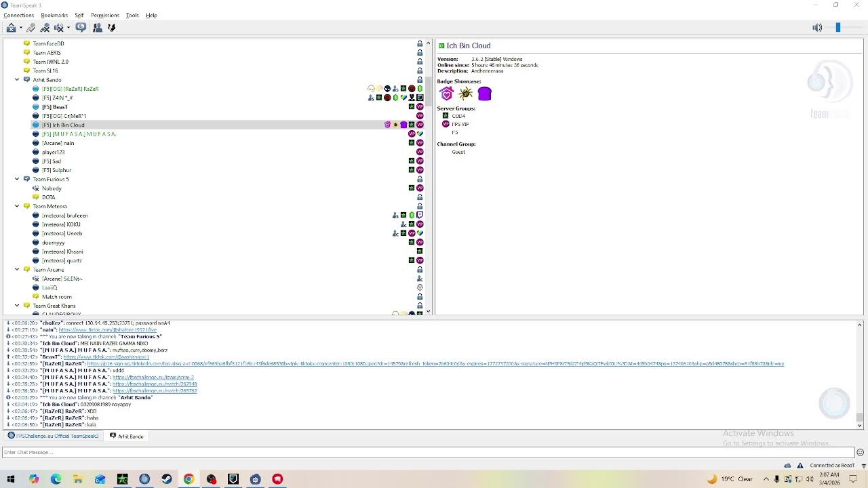868x488 pixels.
Task: Click the COD4 server group icon
Action: (x=446, y=116)
